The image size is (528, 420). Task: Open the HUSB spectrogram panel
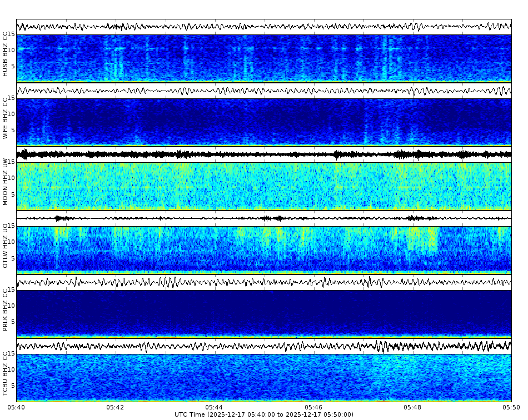tap(264, 56)
